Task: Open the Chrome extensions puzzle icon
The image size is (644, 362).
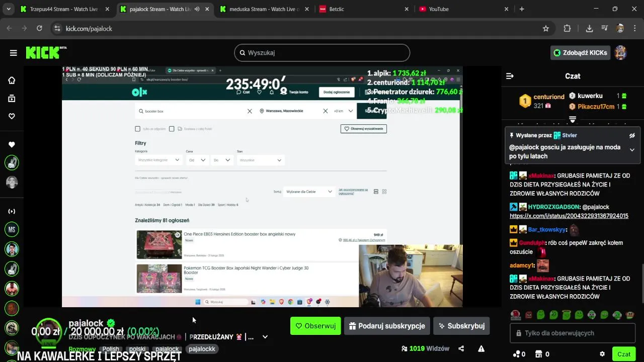Action: (x=567, y=29)
